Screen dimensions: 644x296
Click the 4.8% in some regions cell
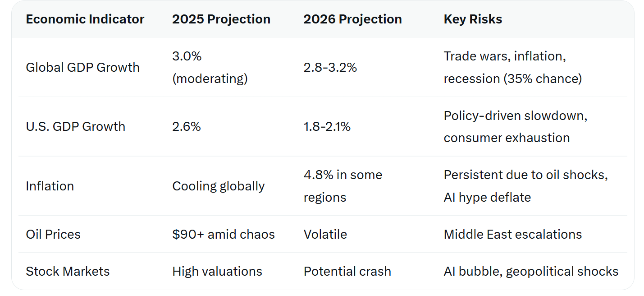coord(343,186)
